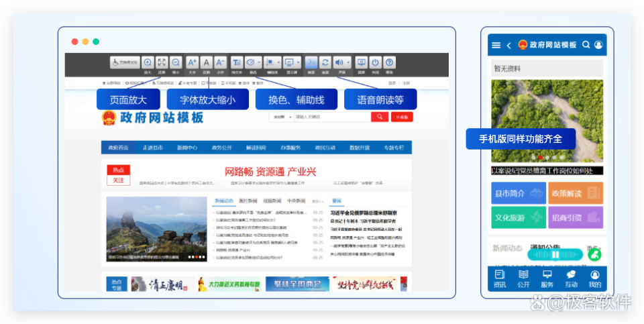Screen dimensions: 644x324
Task: Click the 登录 login link
Action: pyautogui.click(x=392, y=83)
